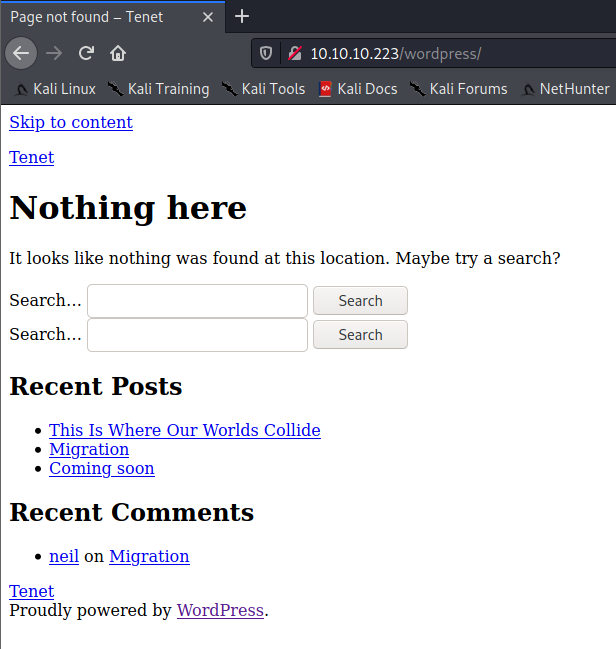616x649 pixels.
Task: Click the Tenet site title link at top
Action: tap(31, 157)
